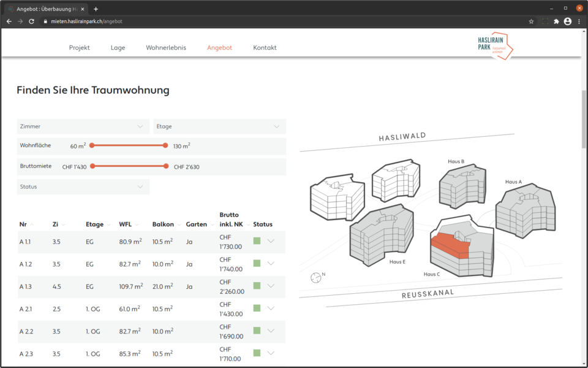Click Wohnfläche slider maximum handle

click(165, 145)
